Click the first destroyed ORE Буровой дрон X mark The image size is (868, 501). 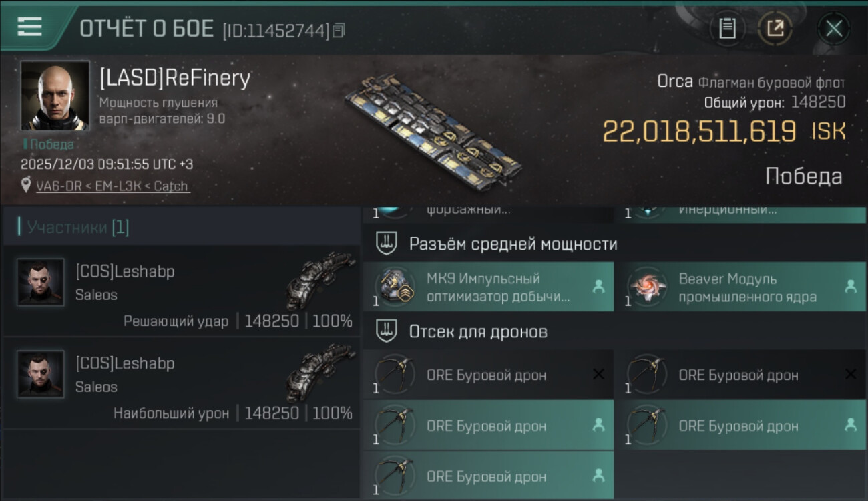(x=598, y=375)
